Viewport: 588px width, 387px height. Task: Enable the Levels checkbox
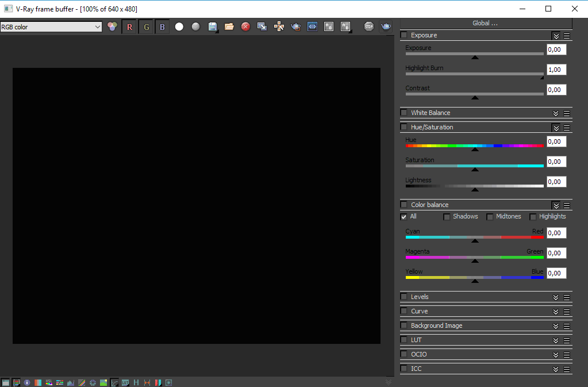coord(404,297)
